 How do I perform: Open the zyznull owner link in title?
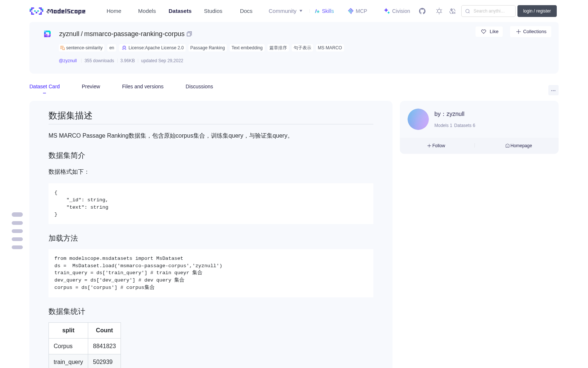pos(69,34)
